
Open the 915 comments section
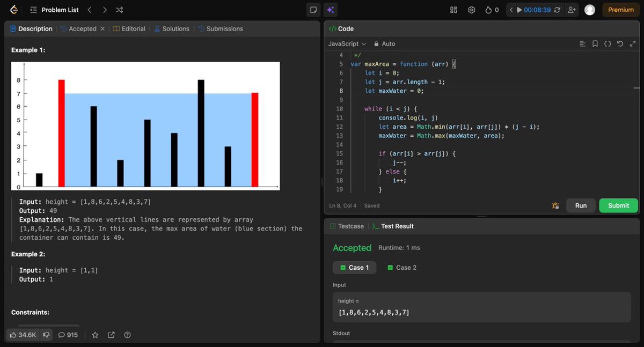[x=68, y=335]
